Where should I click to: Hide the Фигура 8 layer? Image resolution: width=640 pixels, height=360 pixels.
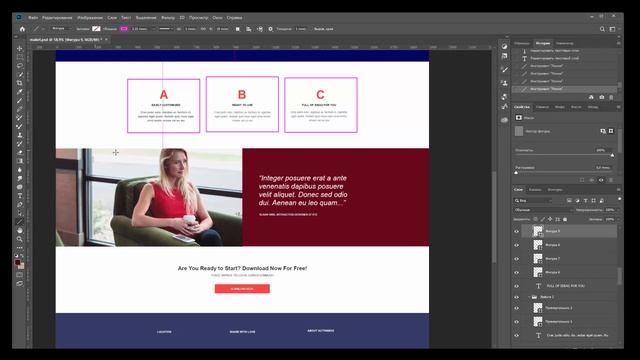tap(516, 245)
